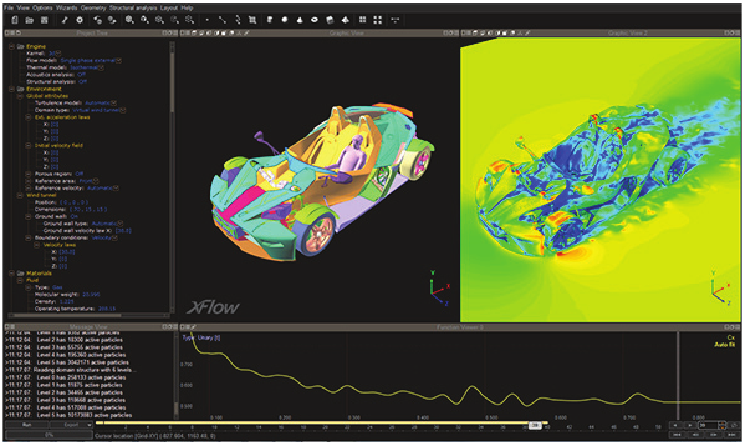Screen dimensions: 746x444
Task: Click the Molecular weight value
Action: [x=90, y=295]
